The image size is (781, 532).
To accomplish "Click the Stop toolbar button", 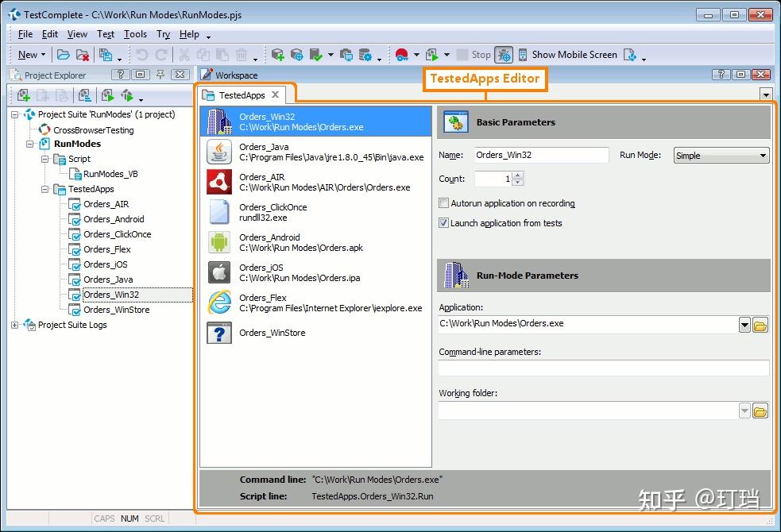I will pos(474,55).
